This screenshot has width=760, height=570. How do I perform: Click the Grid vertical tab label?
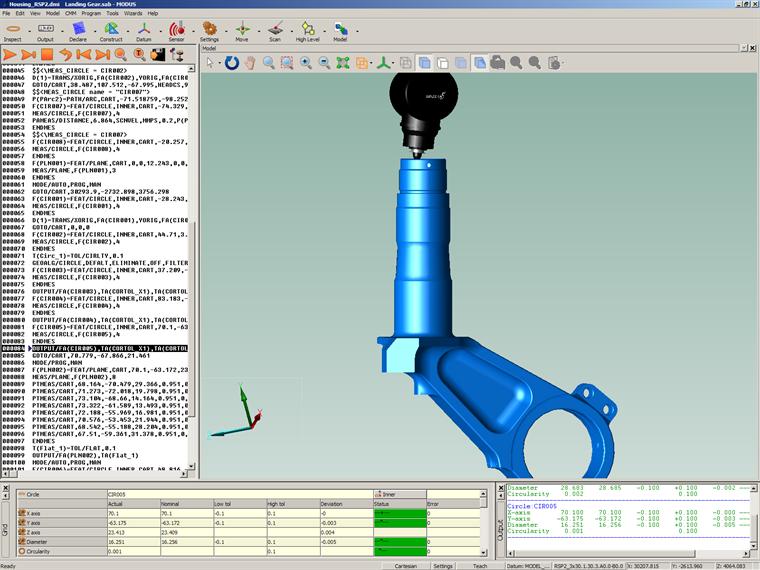(5, 530)
